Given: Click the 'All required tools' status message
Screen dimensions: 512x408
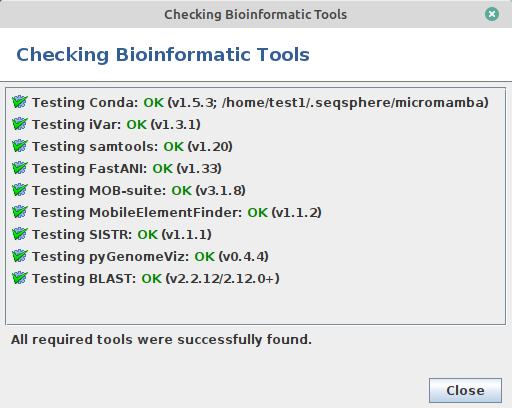Looking at the screenshot, I should point(161,340).
